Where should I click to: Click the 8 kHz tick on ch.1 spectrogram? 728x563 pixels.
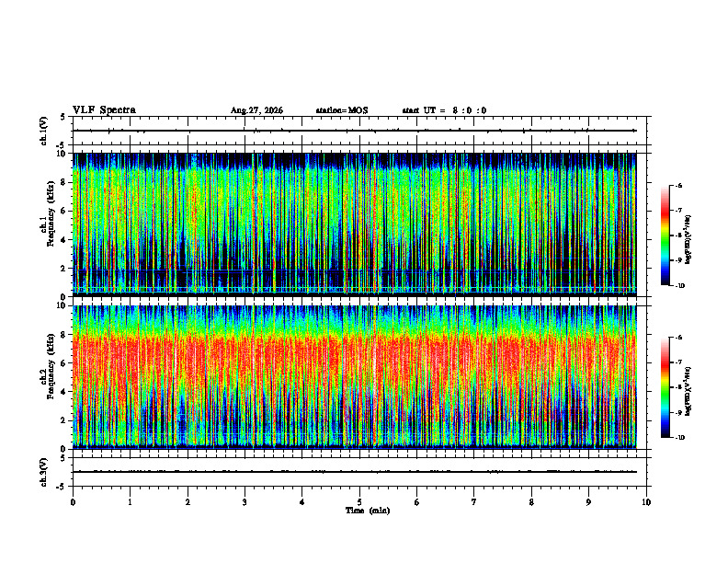click(64, 182)
